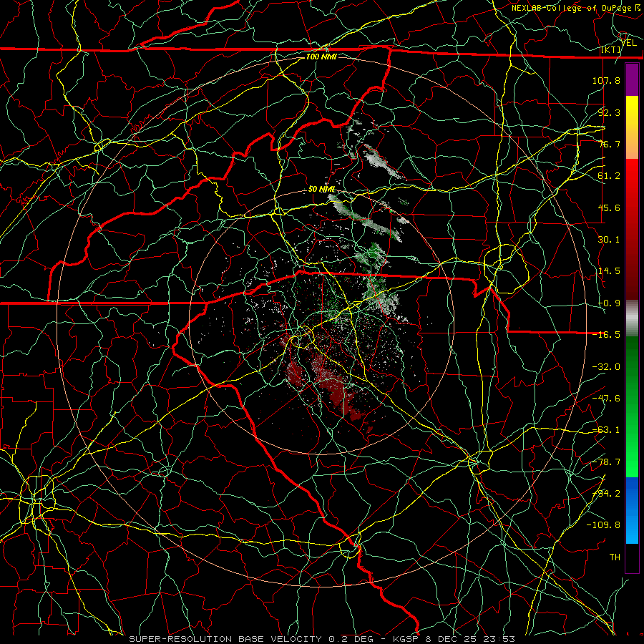
Task: Select the 61.2 legend value
Action: click(609, 176)
